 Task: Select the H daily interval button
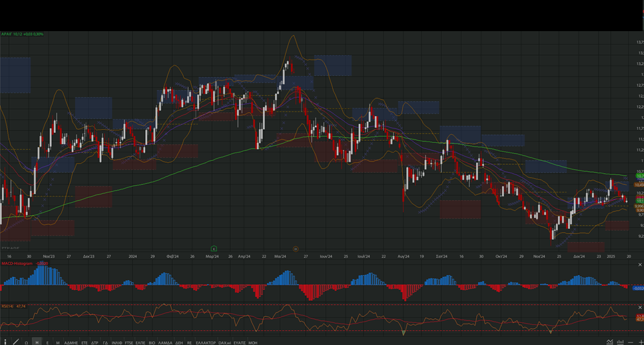click(x=37, y=342)
